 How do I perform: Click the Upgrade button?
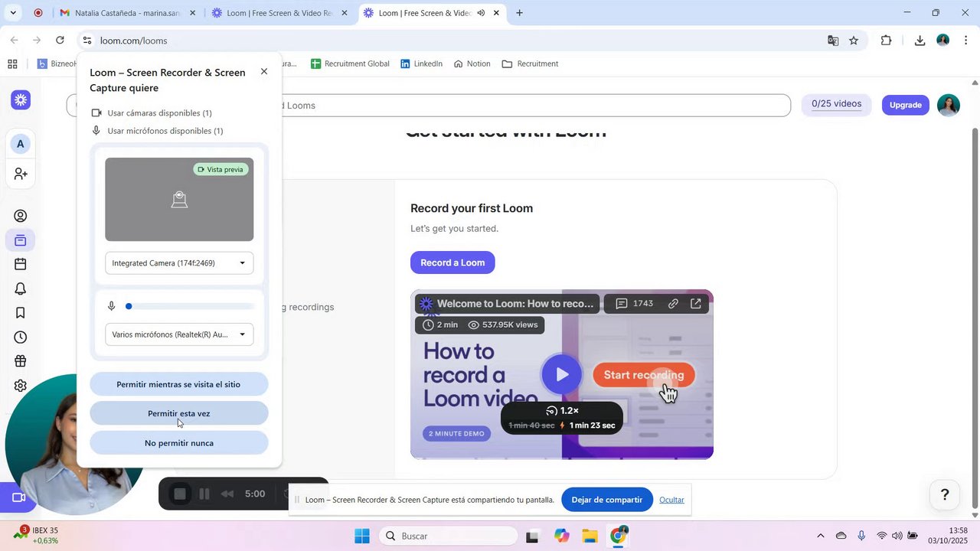click(906, 105)
